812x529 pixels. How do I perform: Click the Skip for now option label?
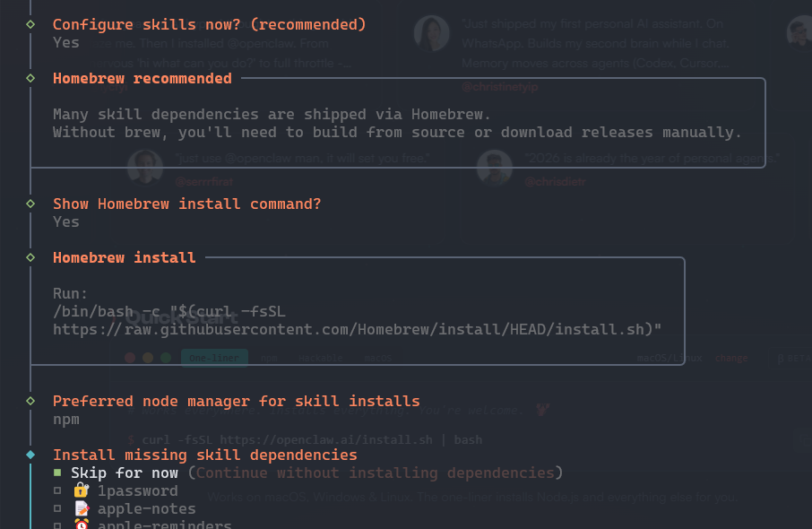coord(125,473)
